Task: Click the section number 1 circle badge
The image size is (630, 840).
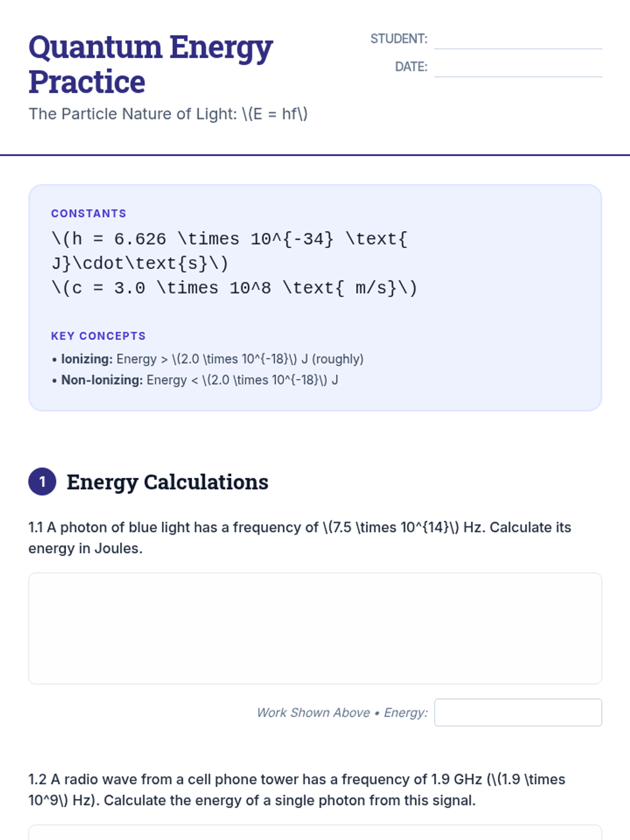Action: tap(42, 481)
